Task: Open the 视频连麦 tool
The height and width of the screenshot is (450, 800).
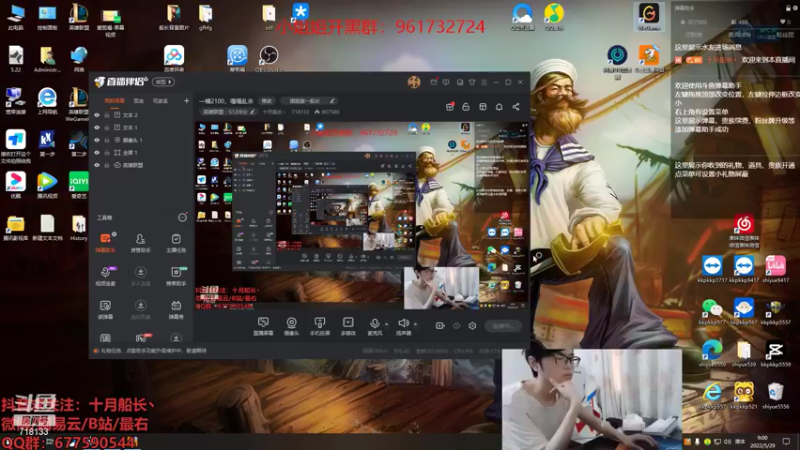Action: (x=105, y=276)
